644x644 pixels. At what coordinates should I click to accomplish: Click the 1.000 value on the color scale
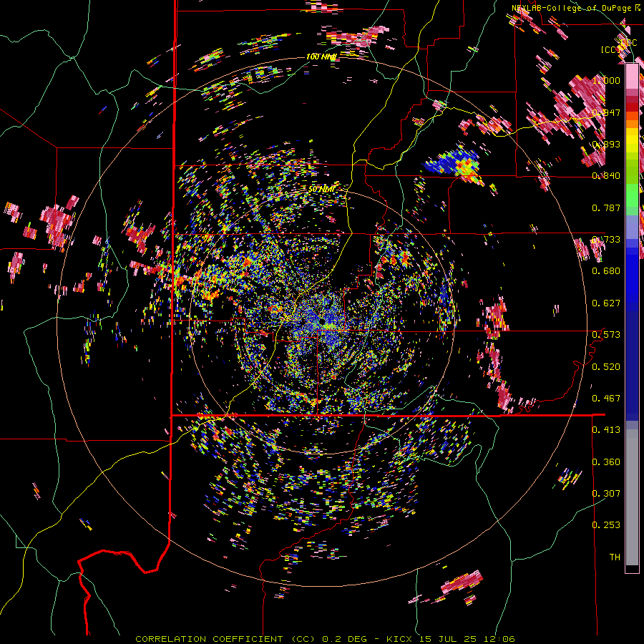click(x=606, y=80)
